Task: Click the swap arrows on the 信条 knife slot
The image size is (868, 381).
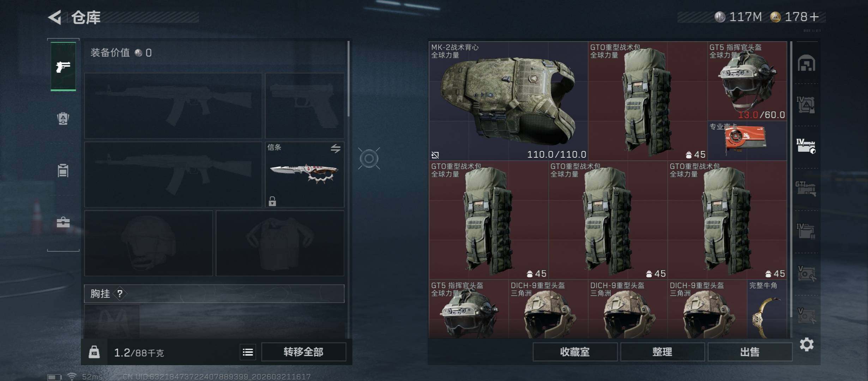Action: click(x=336, y=149)
